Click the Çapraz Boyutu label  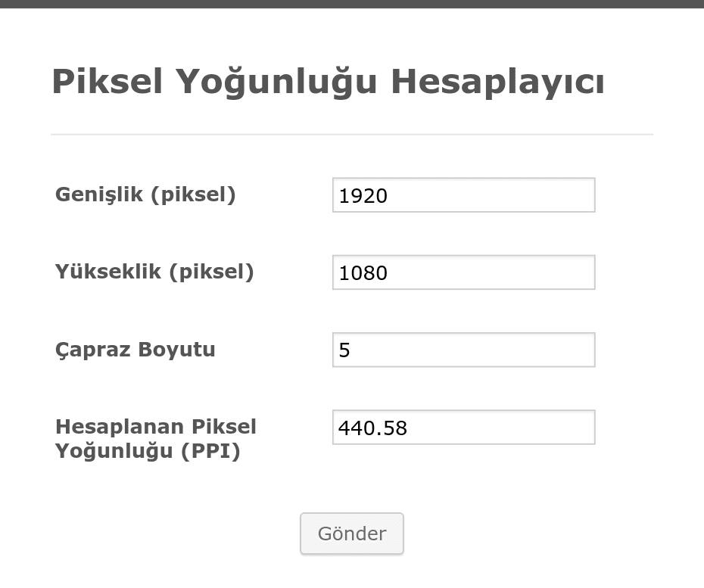[135, 350]
